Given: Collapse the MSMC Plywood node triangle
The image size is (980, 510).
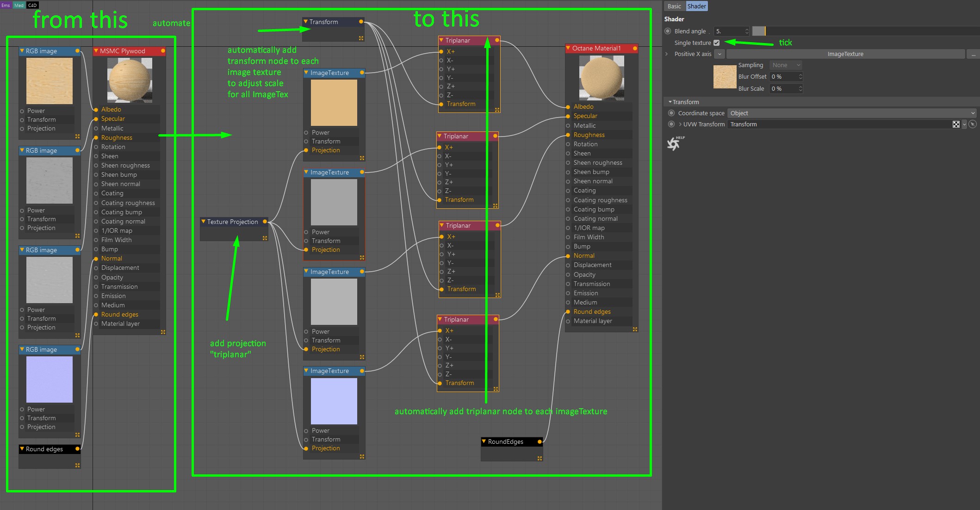Looking at the screenshot, I should [x=96, y=51].
